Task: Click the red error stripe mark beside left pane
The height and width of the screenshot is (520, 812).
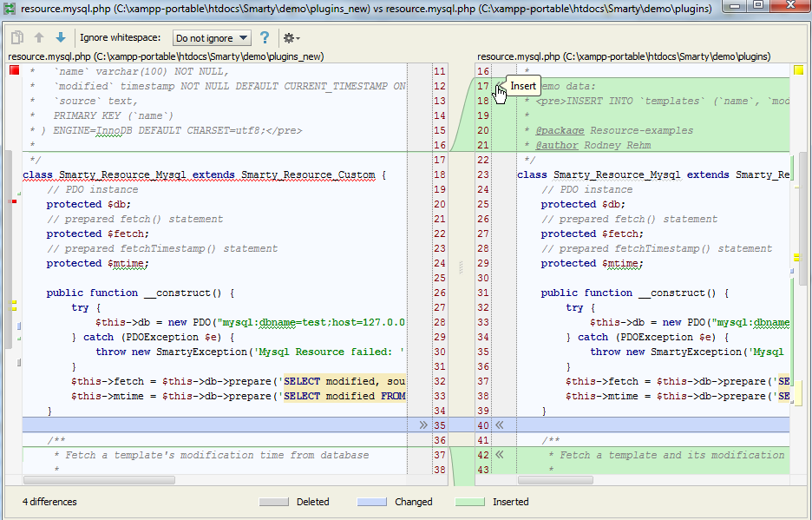Action: coord(15,201)
